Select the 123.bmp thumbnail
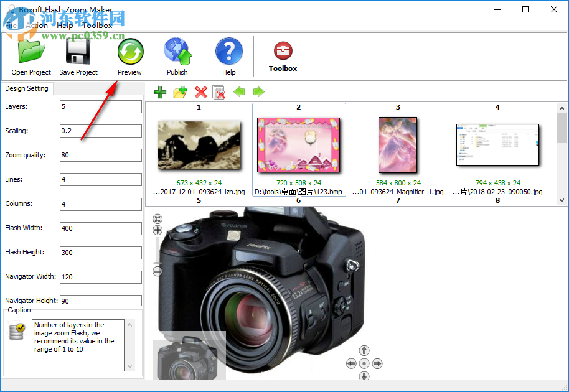Viewport: 569px width, 392px height. point(298,145)
